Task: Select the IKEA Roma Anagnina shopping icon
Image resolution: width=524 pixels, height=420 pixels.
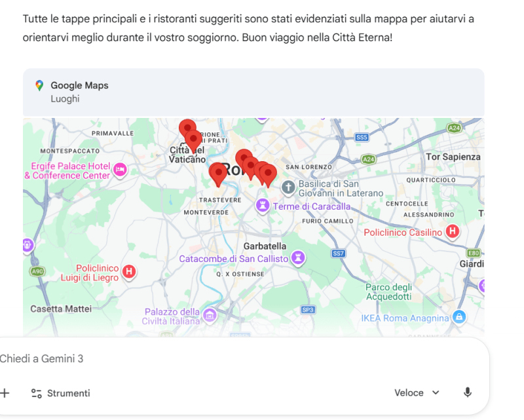Action: (x=460, y=317)
